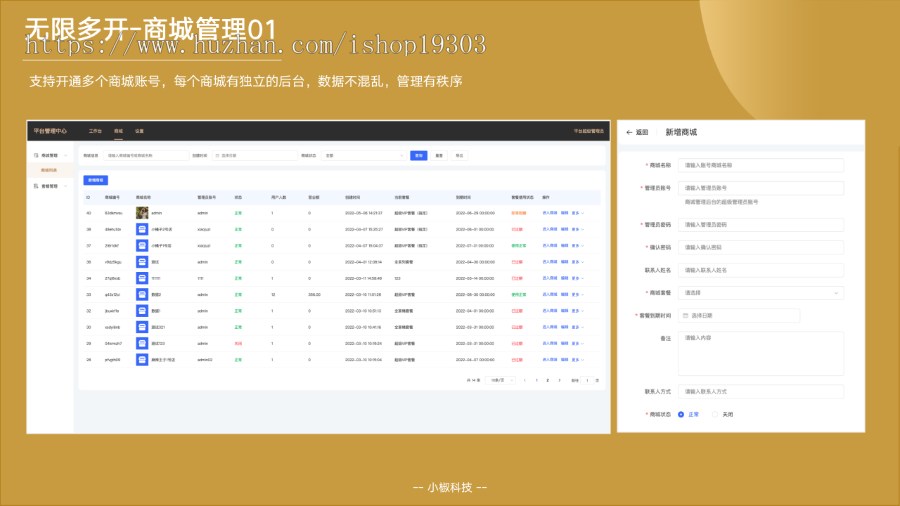Go to previous page arrow in pagination

525,380
